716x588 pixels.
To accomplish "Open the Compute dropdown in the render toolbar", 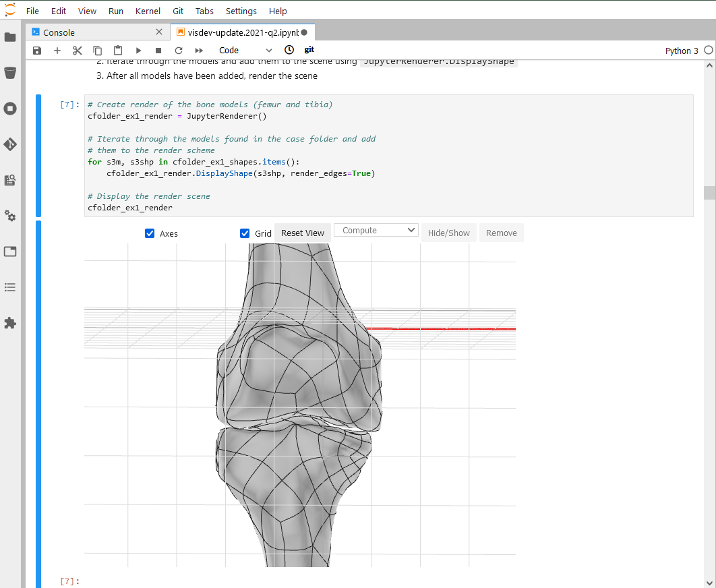I will pyautogui.click(x=376, y=230).
